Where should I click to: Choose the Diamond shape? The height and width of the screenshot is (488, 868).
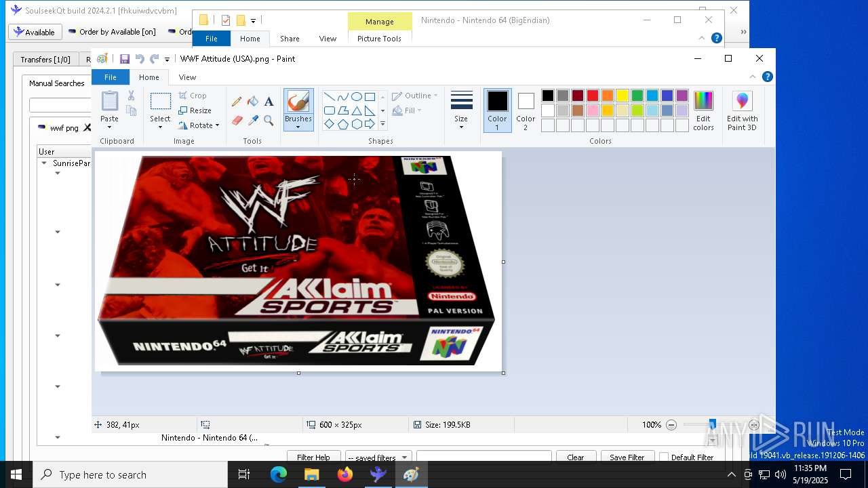point(329,124)
